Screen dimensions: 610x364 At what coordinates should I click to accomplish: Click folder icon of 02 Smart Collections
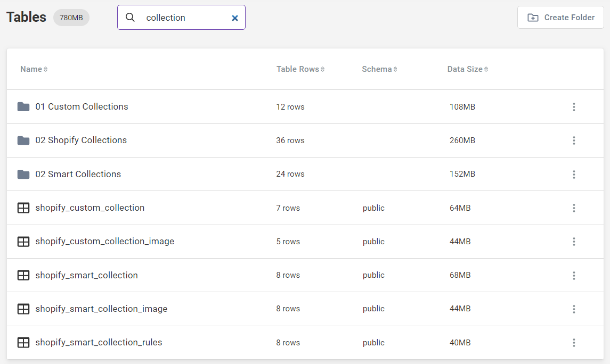point(23,174)
